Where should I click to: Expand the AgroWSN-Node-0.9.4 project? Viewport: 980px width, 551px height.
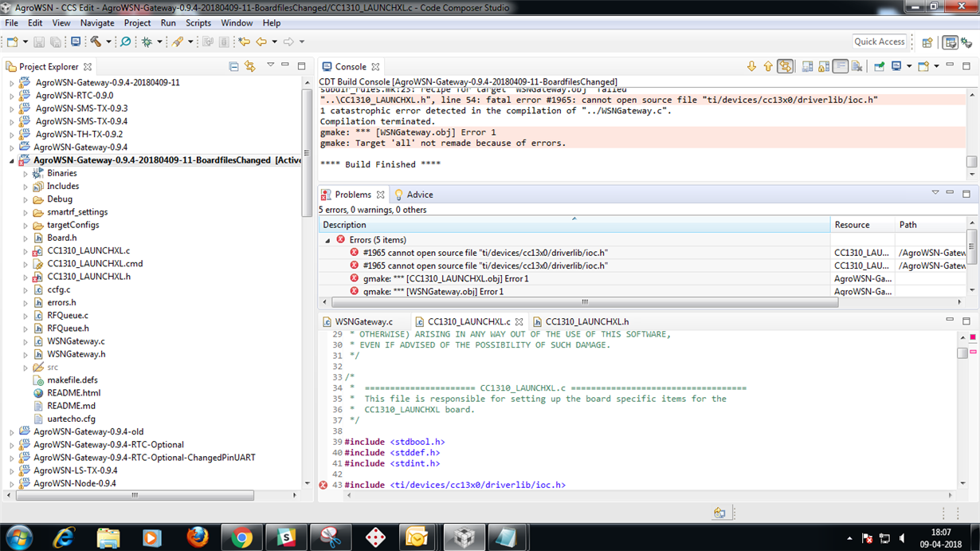[x=11, y=483]
